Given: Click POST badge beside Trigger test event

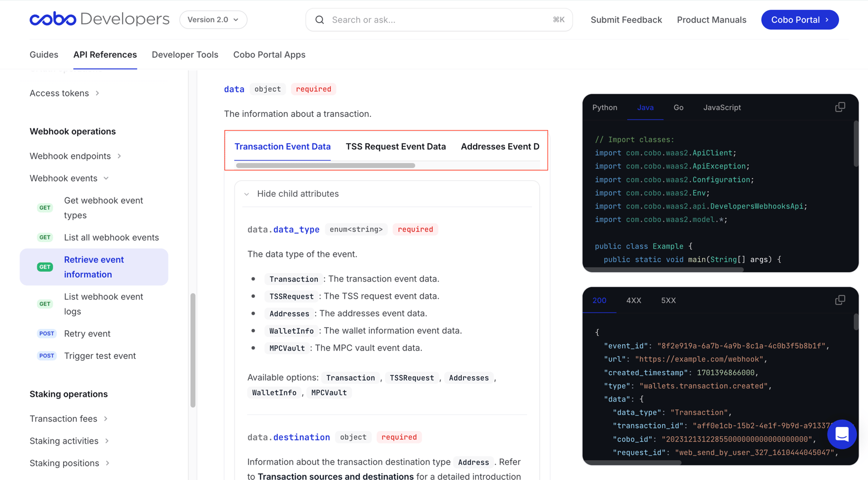Looking at the screenshot, I should [x=47, y=356].
